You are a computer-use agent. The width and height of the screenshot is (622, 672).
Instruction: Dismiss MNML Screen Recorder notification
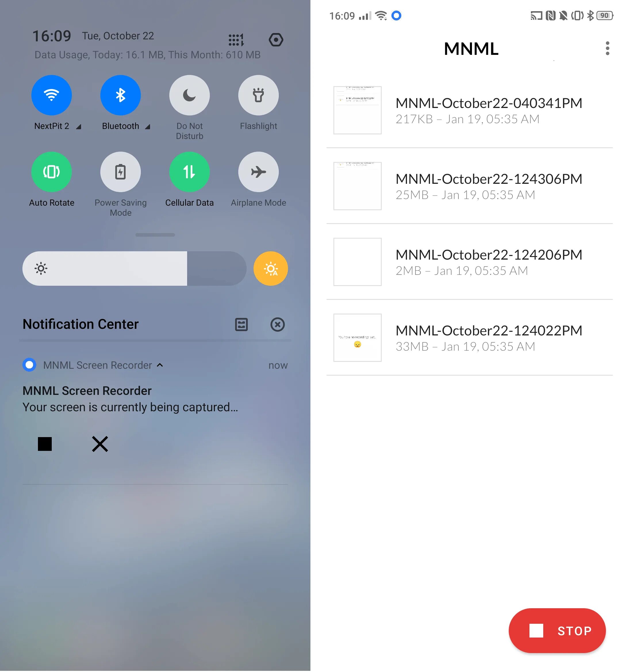tap(99, 444)
